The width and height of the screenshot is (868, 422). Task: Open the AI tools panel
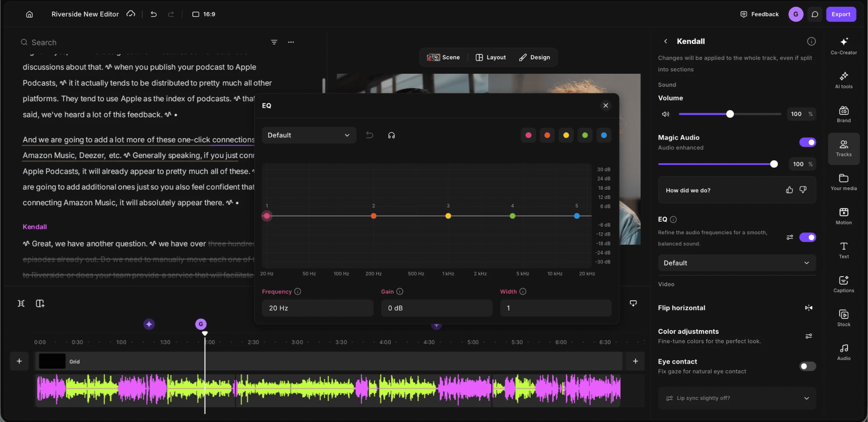point(843,80)
